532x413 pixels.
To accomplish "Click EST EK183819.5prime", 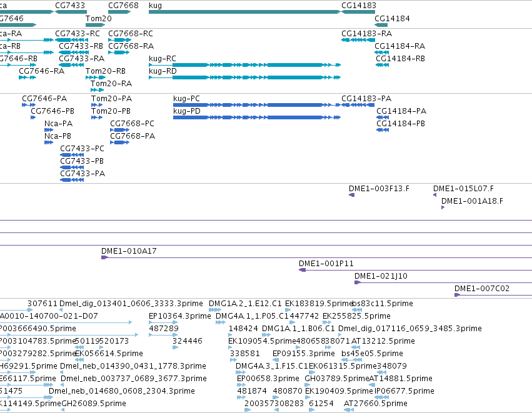I will coord(288,310).
